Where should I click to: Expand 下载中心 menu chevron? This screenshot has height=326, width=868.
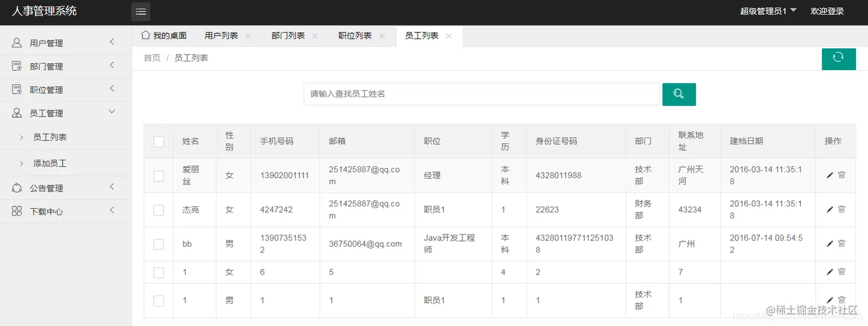pyautogui.click(x=112, y=210)
